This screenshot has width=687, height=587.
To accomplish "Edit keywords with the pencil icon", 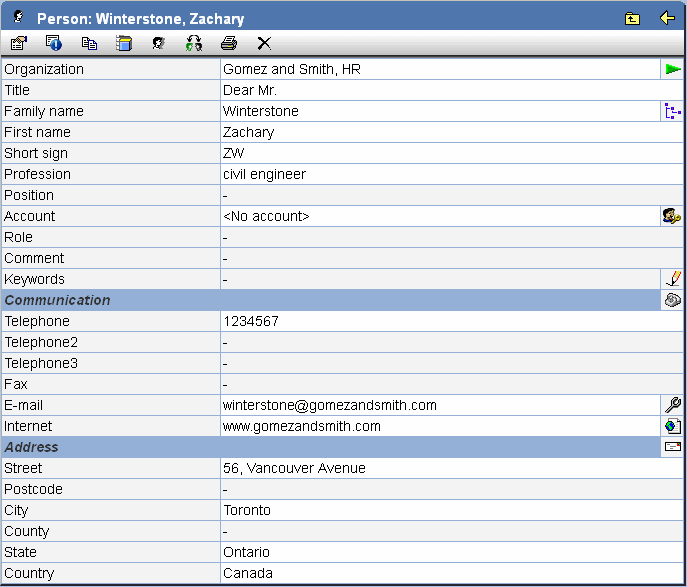I will [x=673, y=279].
